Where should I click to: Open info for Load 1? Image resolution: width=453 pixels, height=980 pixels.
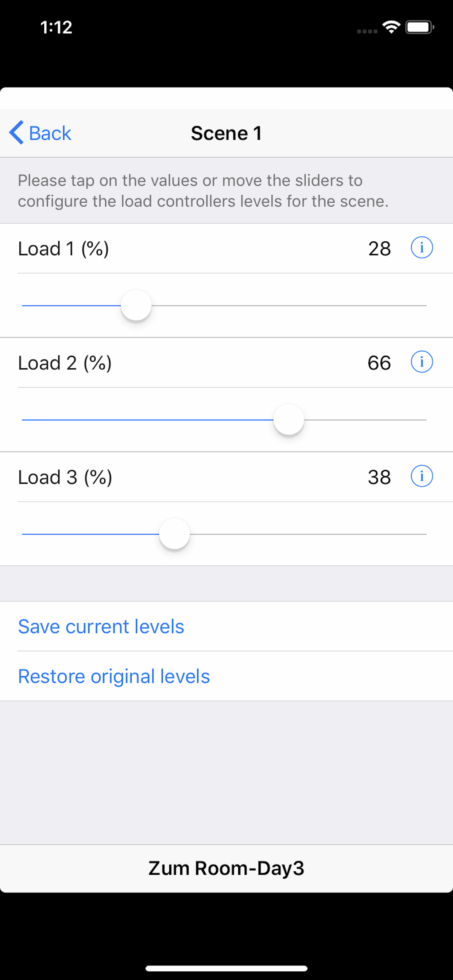(x=421, y=248)
